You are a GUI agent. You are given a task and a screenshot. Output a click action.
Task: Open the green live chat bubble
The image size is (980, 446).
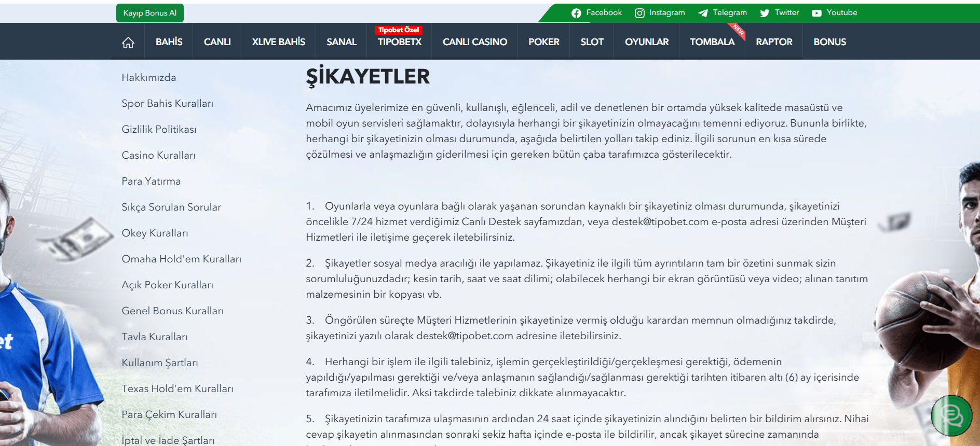(x=951, y=415)
